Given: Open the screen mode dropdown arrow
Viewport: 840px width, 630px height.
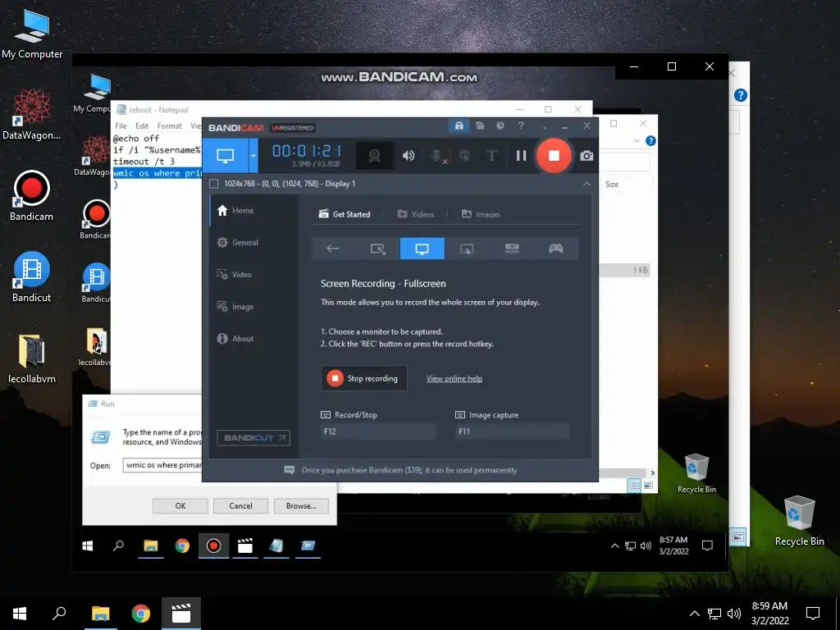Looking at the screenshot, I should pyautogui.click(x=253, y=156).
